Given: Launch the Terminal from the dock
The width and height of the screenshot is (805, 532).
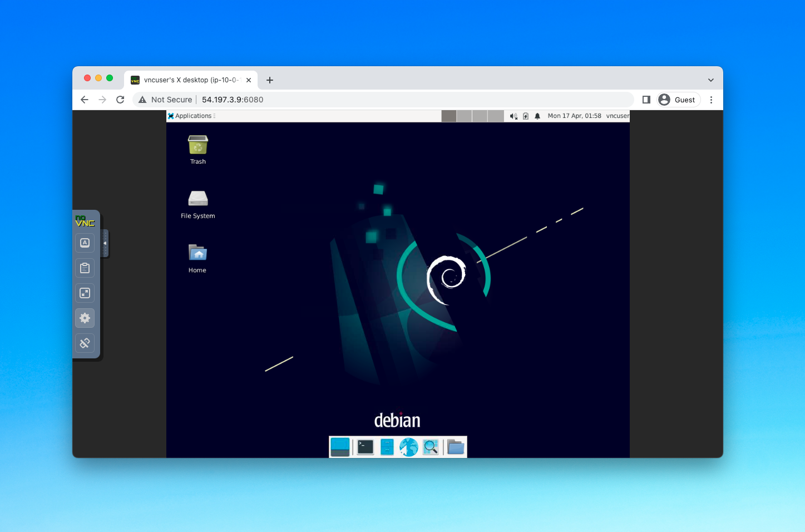Looking at the screenshot, I should (366, 447).
